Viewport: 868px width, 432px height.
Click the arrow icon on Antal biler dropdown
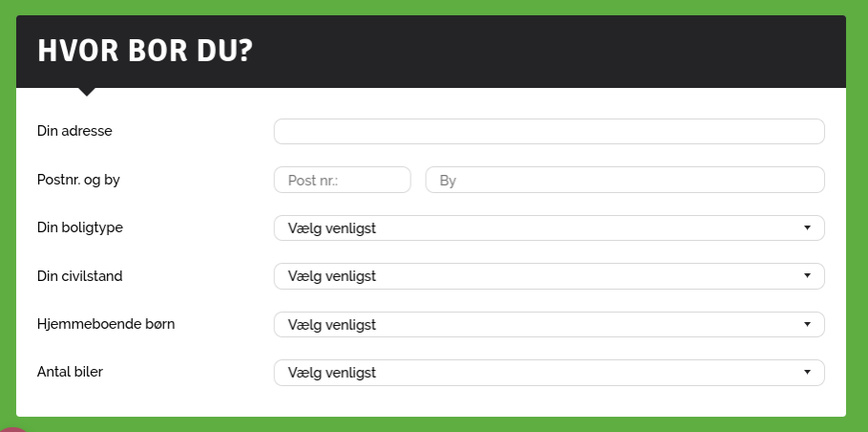tap(807, 372)
